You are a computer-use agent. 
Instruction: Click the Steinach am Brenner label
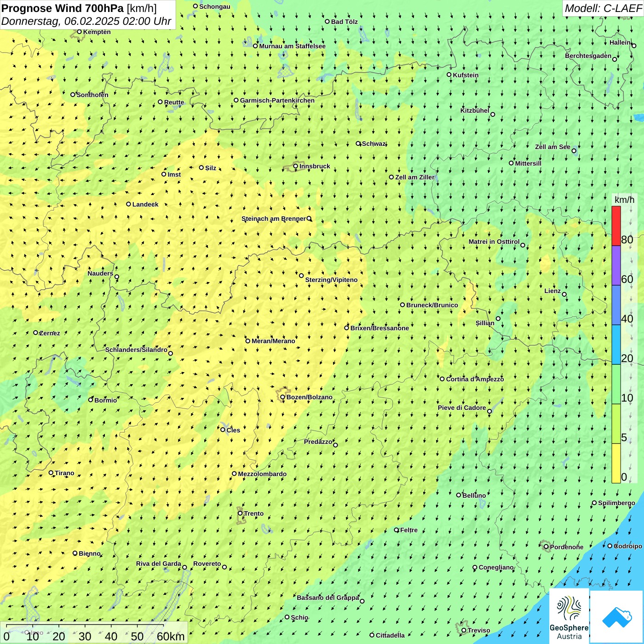274,218
